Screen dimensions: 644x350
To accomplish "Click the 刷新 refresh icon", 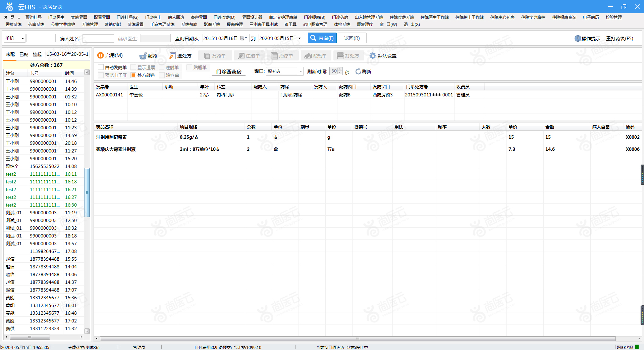I will click(x=358, y=71).
